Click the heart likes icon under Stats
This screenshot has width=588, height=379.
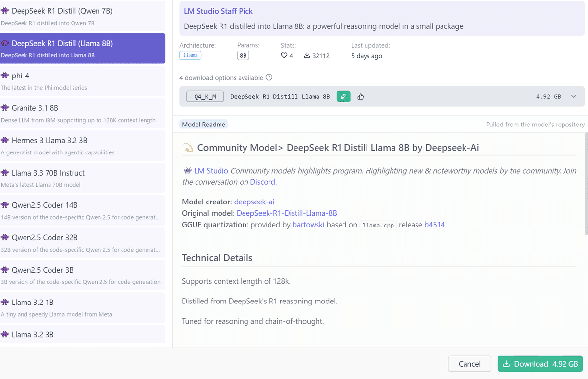pyautogui.click(x=284, y=56)
